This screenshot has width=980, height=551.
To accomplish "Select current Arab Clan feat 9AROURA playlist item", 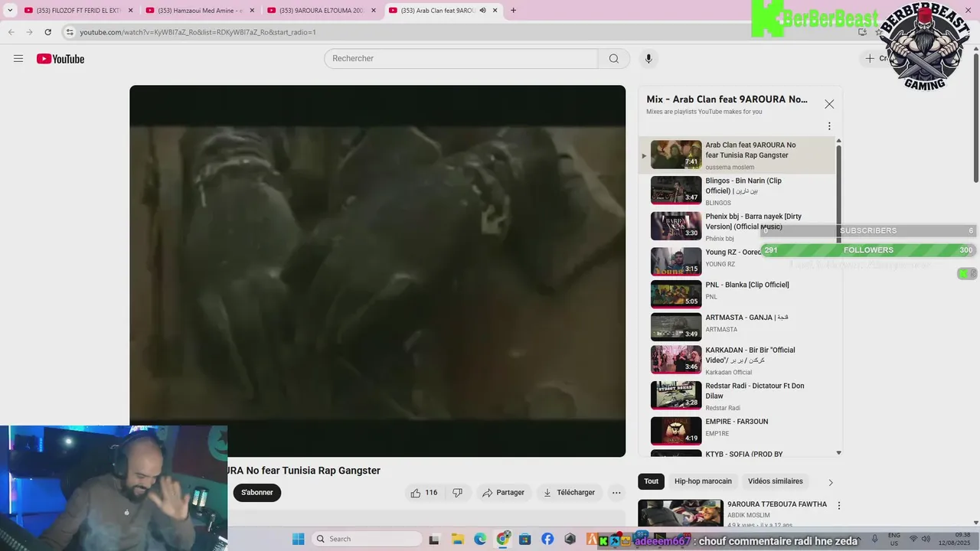I will click(x=739, y=155).
